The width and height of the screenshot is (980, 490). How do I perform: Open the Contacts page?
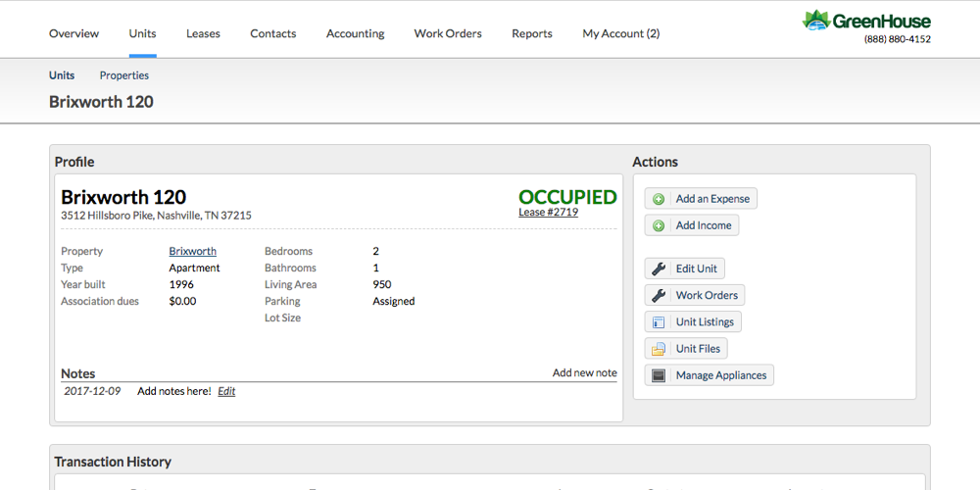coord(272,33)
